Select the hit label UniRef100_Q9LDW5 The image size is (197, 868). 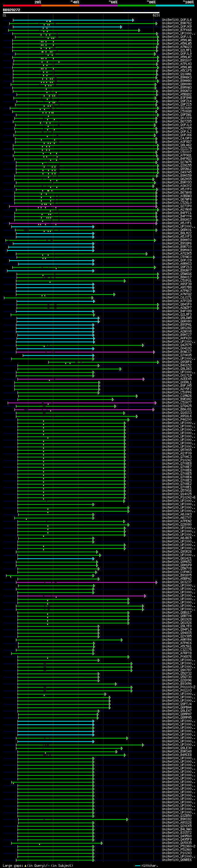(177, 318)
